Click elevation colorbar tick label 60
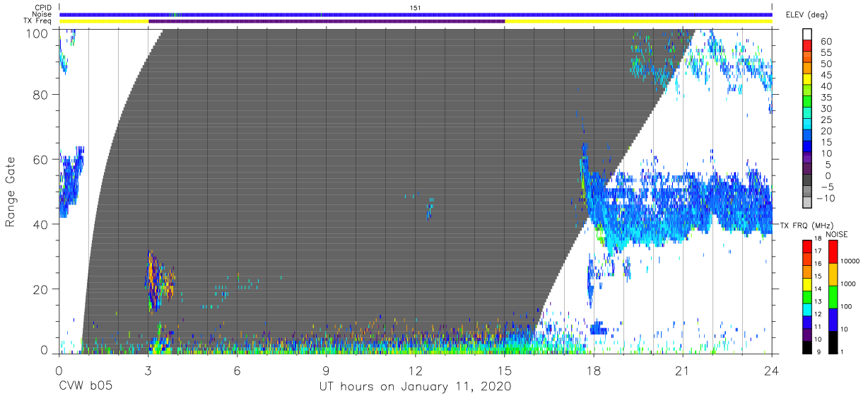Image resolution: width=868 pixels, height=401 pixels. coord(826,42)
